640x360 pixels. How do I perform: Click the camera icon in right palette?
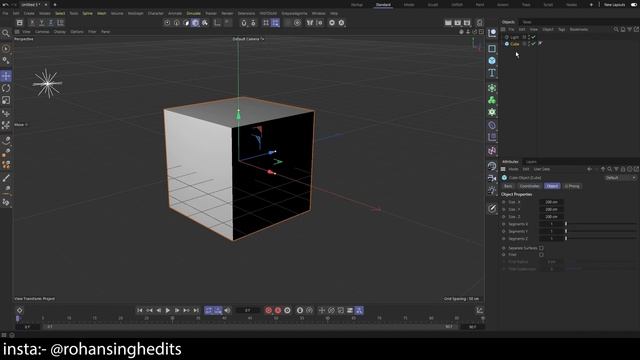click(x=492, y=178)
